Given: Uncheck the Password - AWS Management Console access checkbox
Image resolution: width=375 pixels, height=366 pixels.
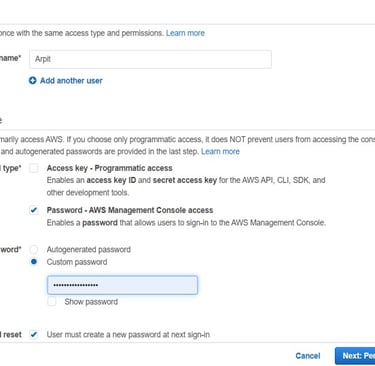Looking at the screenshot, I should point(34,210).
